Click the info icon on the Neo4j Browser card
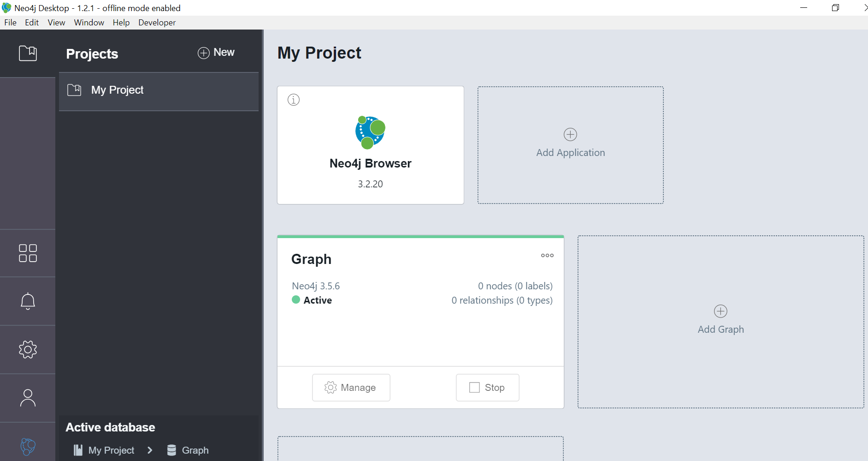The height and width of the screenshot is (461, 868). point(294,99)
